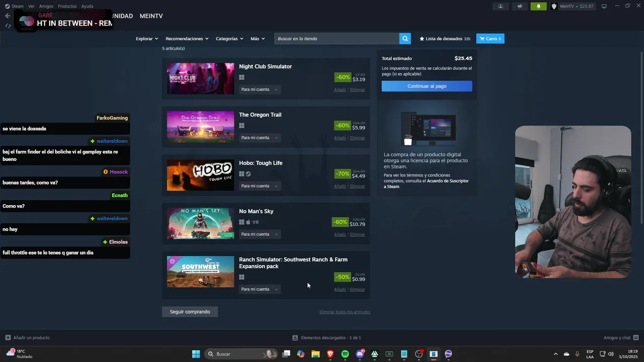The image size is (644, 362).
Task: Click The Oregon Trail thumbnail
Action: (x=200, y=127)
